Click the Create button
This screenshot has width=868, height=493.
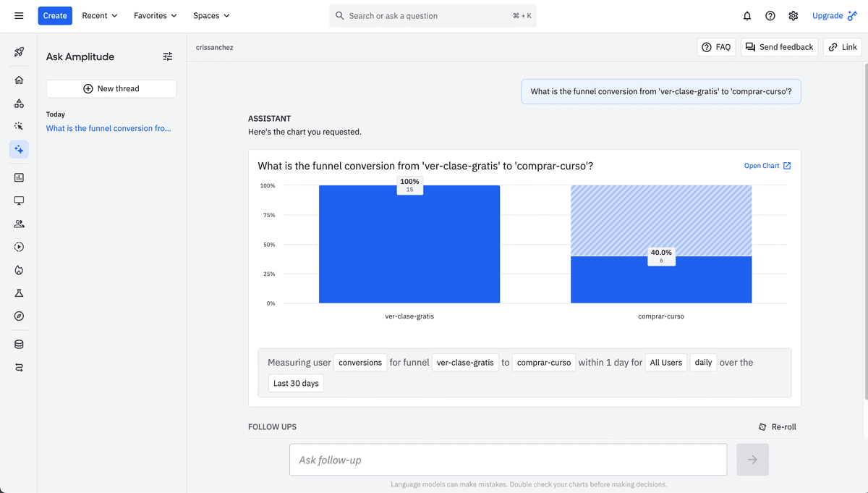pos(55,16)
